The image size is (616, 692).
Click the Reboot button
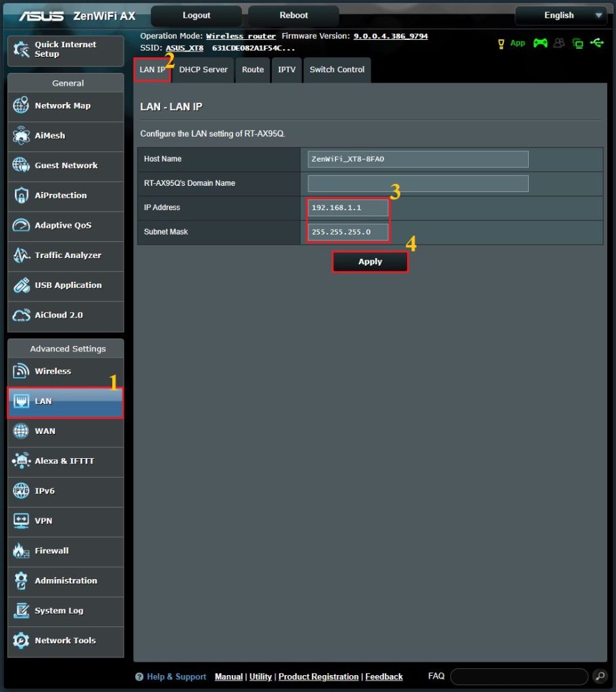coord(293,15)
